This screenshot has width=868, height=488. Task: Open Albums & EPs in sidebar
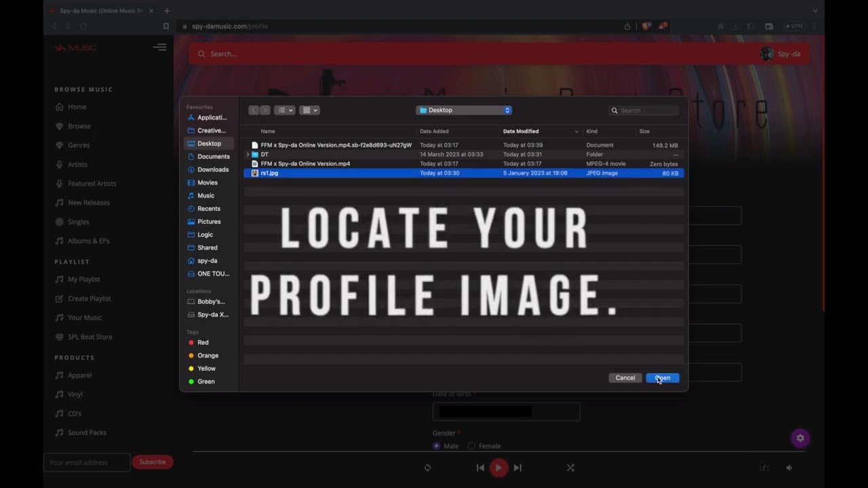pos(83,241)
